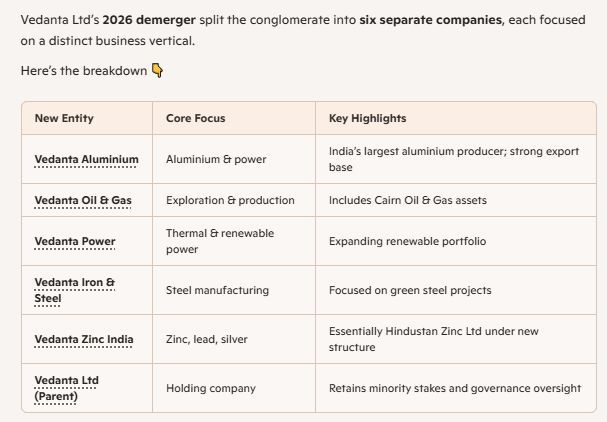The height and width of the screenshot is (422, 607).
Task: Open the Vedanta Zinc India link
Action: pos(84,339)
